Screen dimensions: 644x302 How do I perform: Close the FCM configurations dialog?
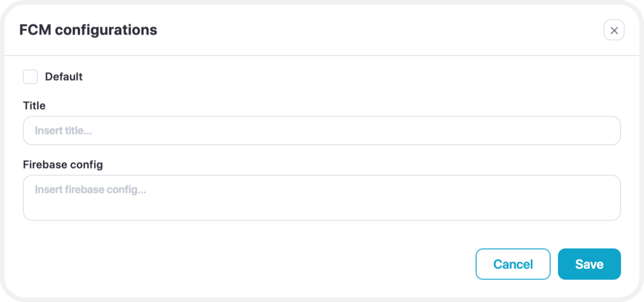click(x=614, y=30)
